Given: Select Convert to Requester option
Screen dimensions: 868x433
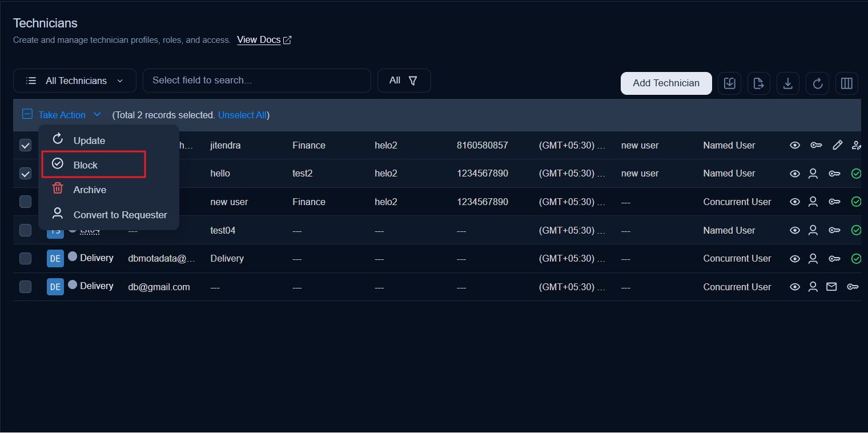Looking at the screenshot, I should [108, 215].
